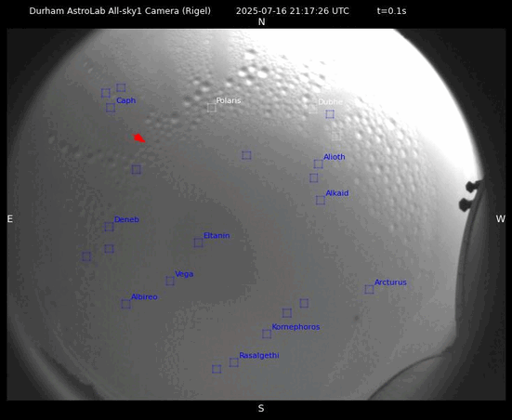Click the Caph star label
512x420 pixels.
[x=126, y=100]
